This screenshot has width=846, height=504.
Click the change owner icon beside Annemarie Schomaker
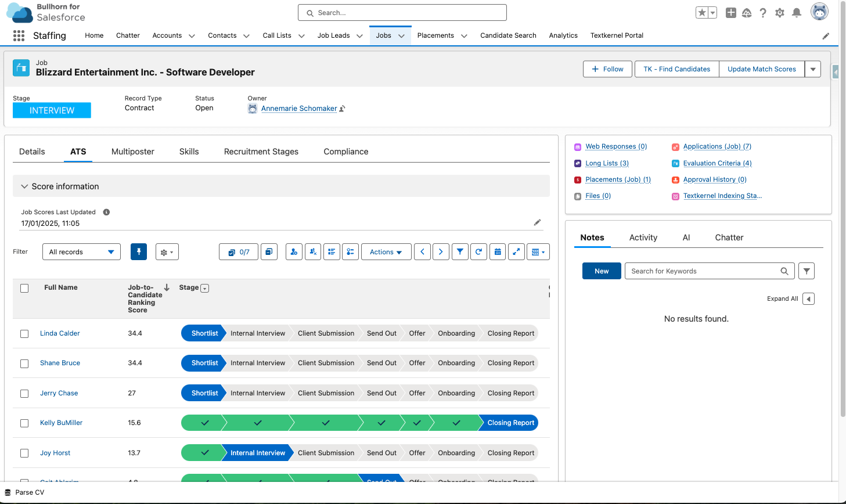pyautogui.click(x=343, y=109)
